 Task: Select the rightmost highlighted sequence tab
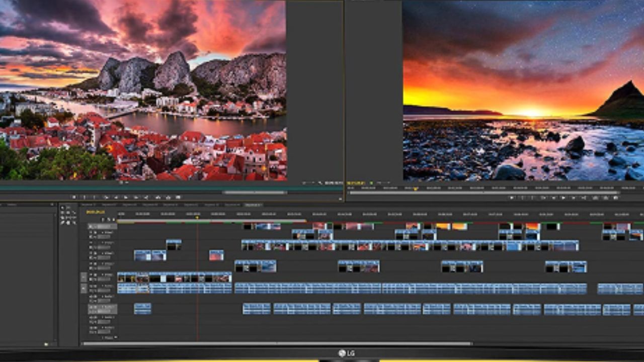tap(254, 205)
